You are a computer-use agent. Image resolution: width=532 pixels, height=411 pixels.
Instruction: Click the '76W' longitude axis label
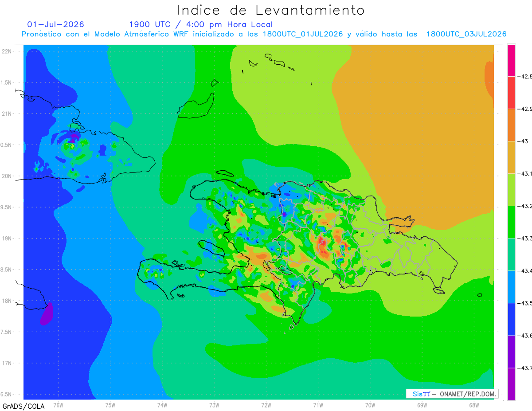tap(58, 405)
